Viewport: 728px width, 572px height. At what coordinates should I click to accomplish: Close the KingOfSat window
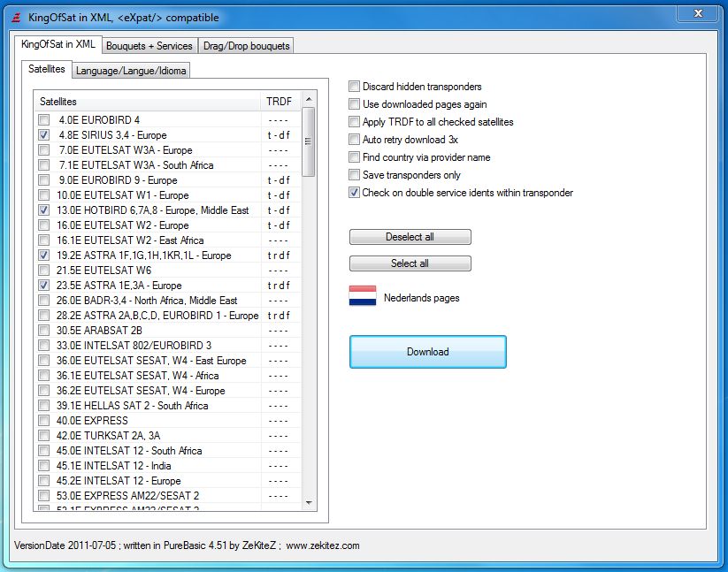click(698, 13)
